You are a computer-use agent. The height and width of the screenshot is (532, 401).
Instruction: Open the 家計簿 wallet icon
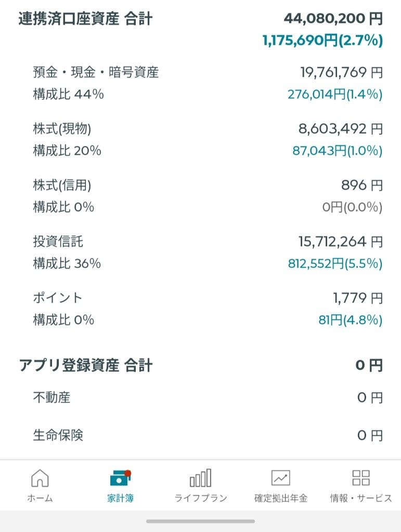pos(120,477)
